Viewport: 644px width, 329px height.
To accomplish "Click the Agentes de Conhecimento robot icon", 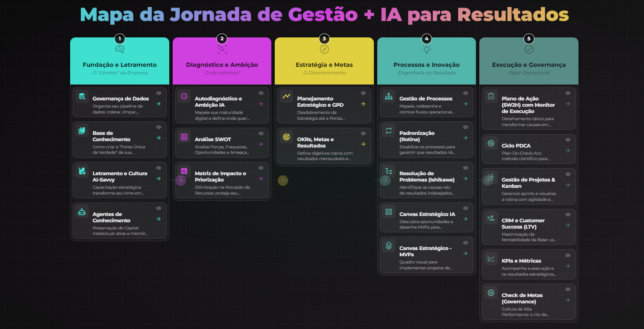I will click(x=82, y=212).
